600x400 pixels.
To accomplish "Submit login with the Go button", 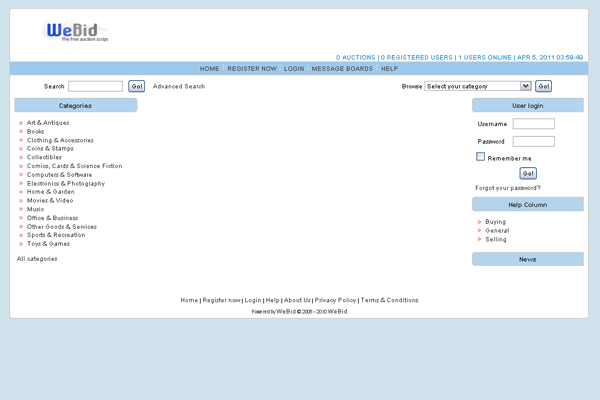I will point(528,173).
